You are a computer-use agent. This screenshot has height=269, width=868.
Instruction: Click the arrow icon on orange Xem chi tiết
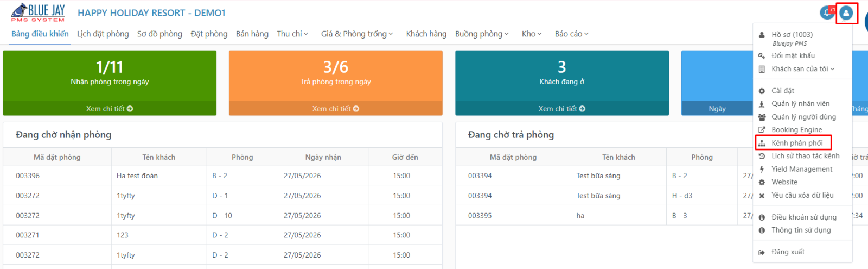(356, 109)
